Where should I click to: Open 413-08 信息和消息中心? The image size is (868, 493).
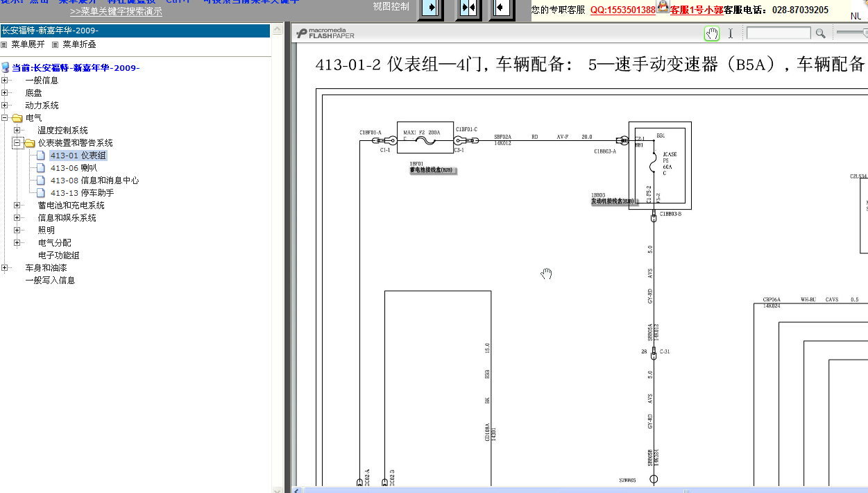[x=94, y=181]
